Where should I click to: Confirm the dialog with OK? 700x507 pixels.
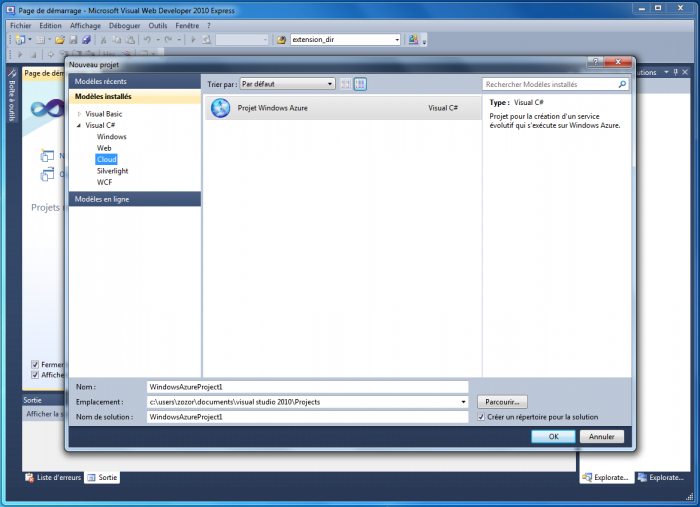click(553, 436)
